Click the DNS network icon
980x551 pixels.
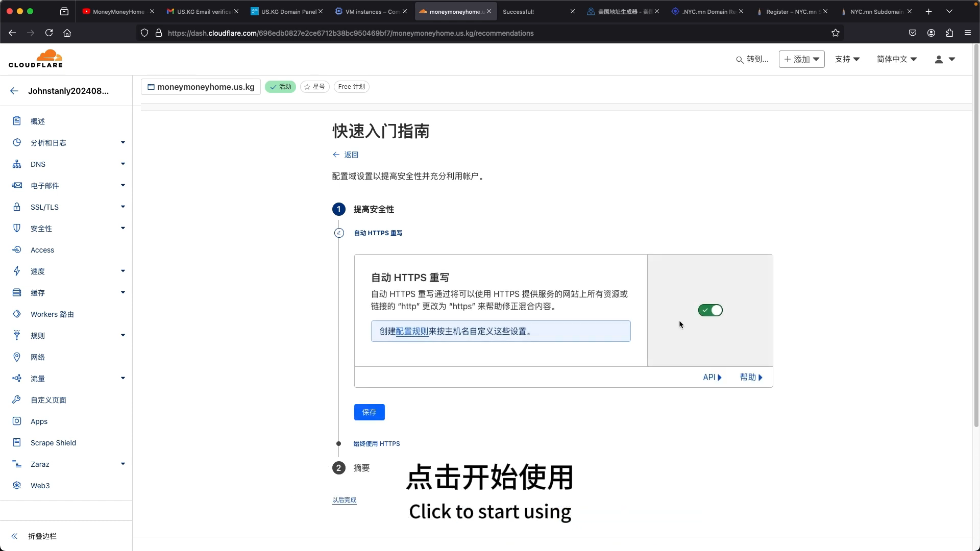17,164
